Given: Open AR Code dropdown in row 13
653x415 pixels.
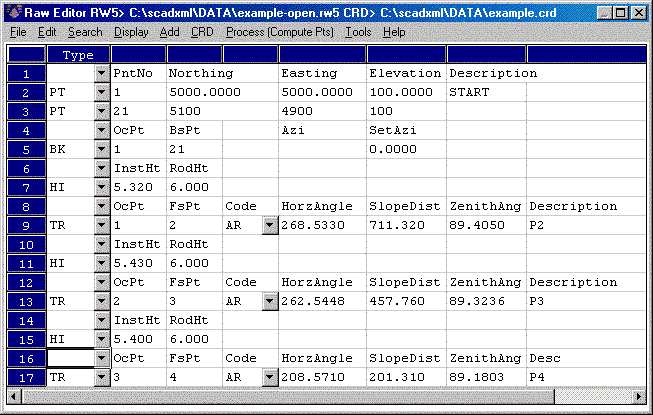Looking at the screenshot, I should coord(270,301).
